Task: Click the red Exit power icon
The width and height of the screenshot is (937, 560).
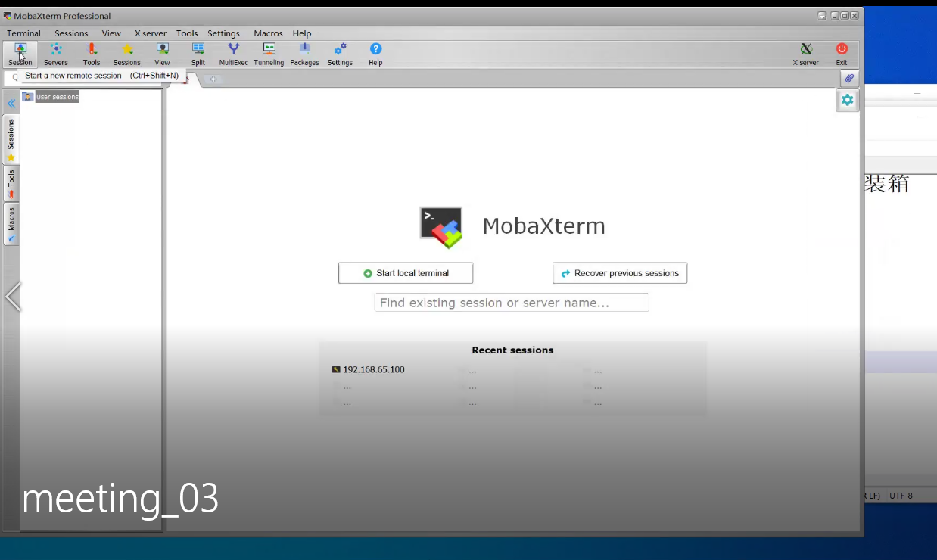Action: 842,54
